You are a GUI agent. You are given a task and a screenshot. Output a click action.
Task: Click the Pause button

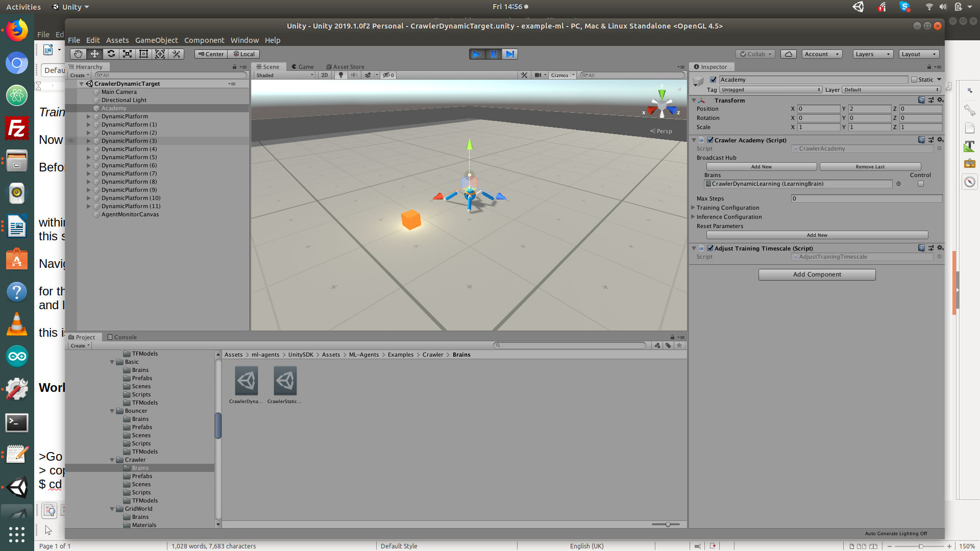pyautogui.click(x=494, y=54)
